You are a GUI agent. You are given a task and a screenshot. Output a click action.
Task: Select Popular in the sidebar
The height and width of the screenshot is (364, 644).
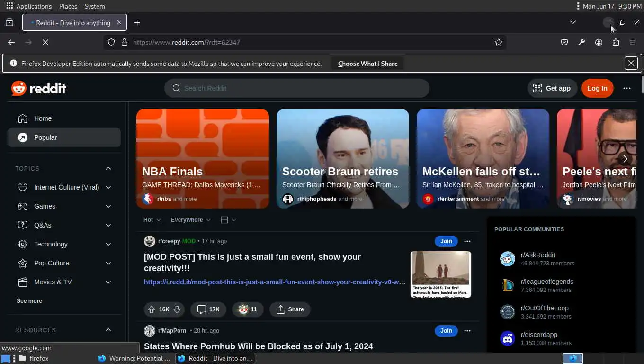64,137
